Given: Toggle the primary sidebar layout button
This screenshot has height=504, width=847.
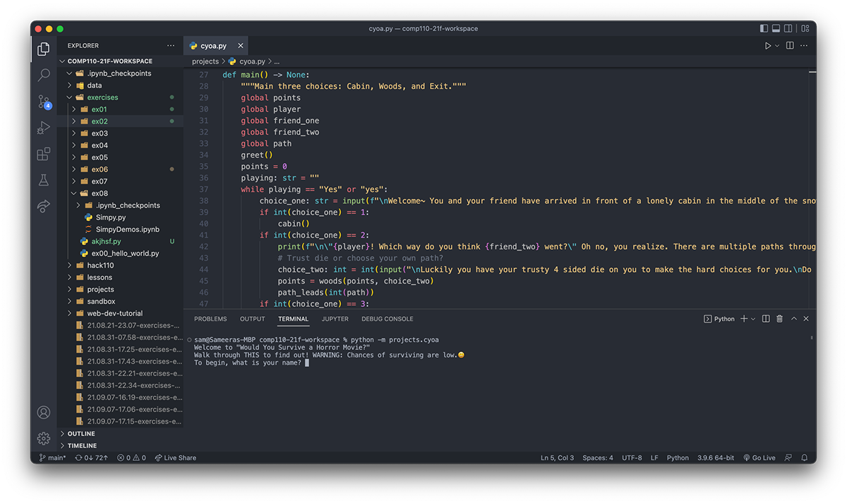Looking at the screenshot, I should coord(764,29).
